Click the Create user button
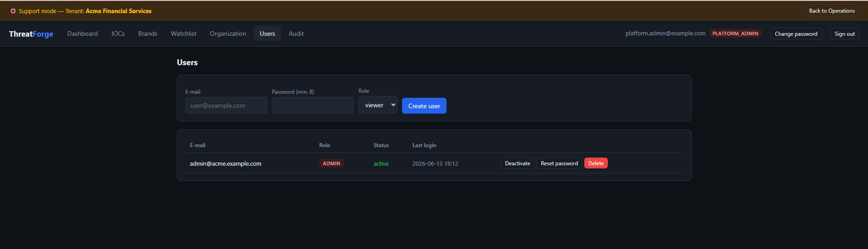 pos(424,106)
